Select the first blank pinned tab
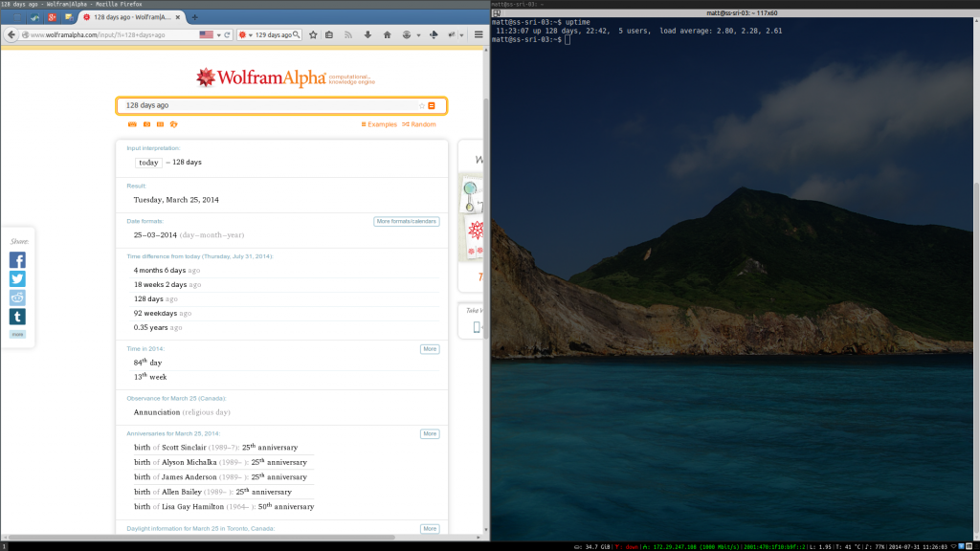The image size is (980, 551). pyautogui.click(x=17, y=17)
